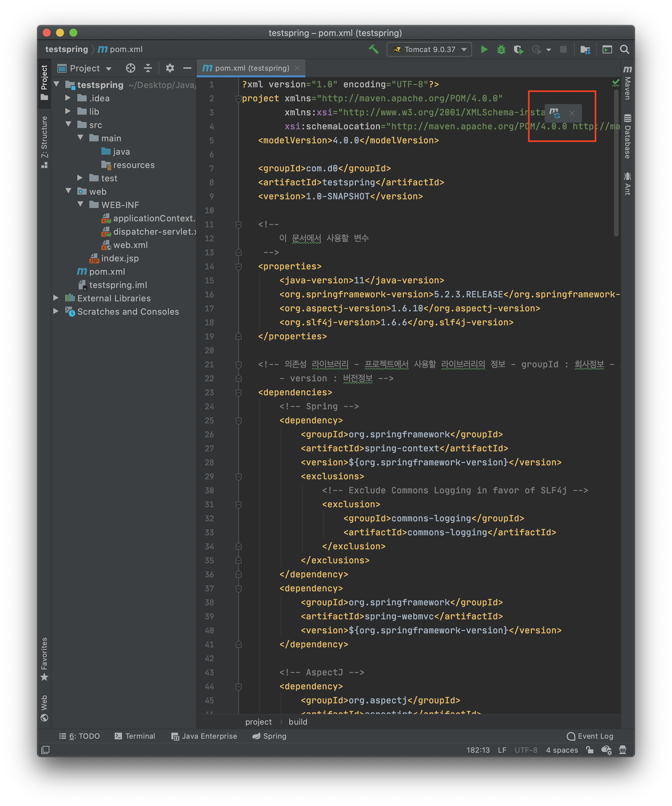Click Run with Coverage icon
This screenshot has width=672, height=806.
click(518, 49)
